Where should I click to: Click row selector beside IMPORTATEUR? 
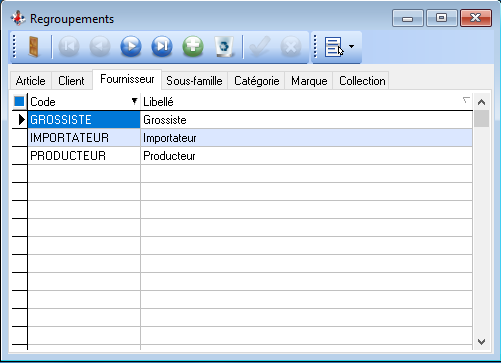[x=20, y=138]
